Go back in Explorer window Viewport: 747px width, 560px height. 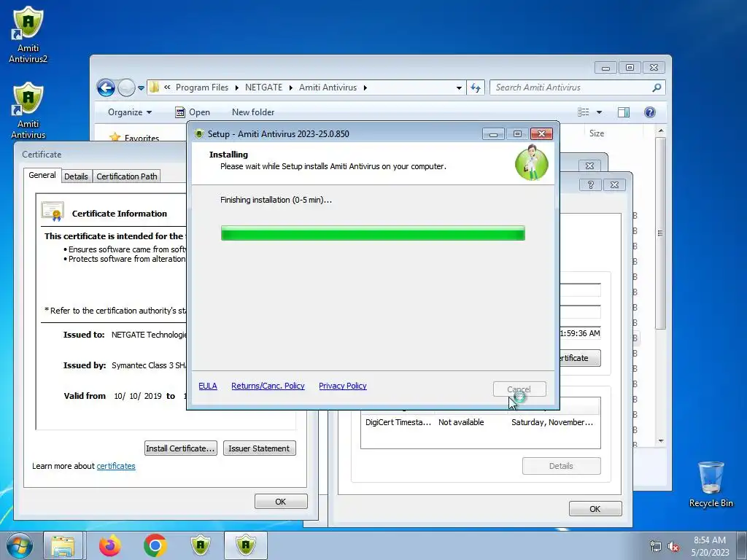click(x=106, y=87)
